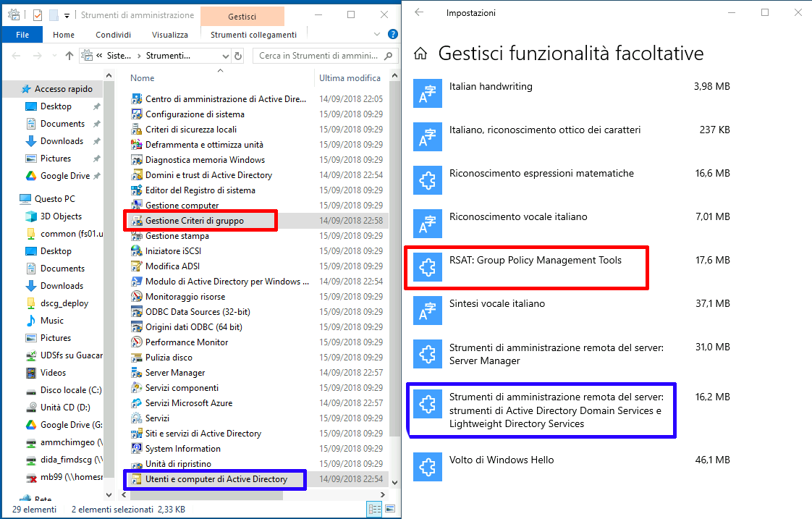Switch to Home ribbon tab
Viewport: 812px width, 519px height.
(64, 35)
